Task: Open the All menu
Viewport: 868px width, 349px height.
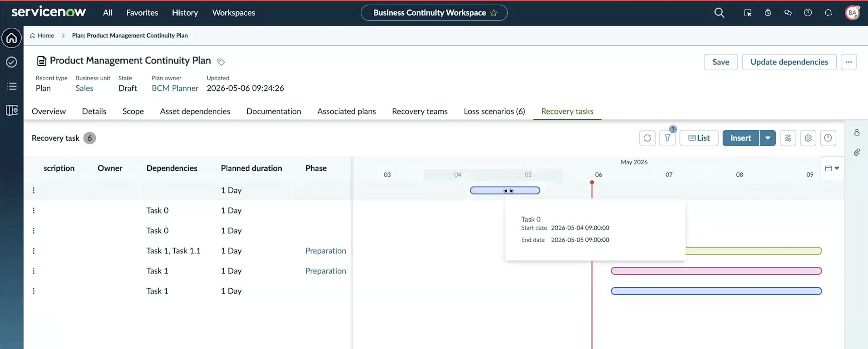Action: pyautogui.click(x=107, y=13)
